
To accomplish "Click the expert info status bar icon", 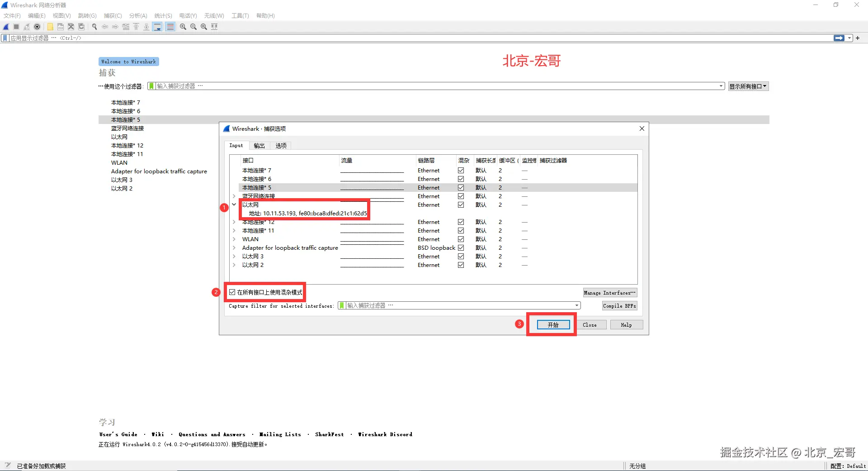I will tap(7, 466).
